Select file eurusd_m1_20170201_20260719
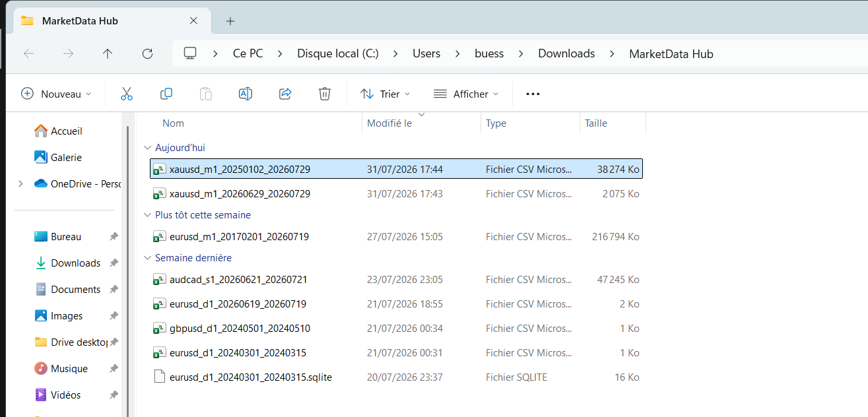The height and width of the screenshot is (417, 868). (396, 237)
